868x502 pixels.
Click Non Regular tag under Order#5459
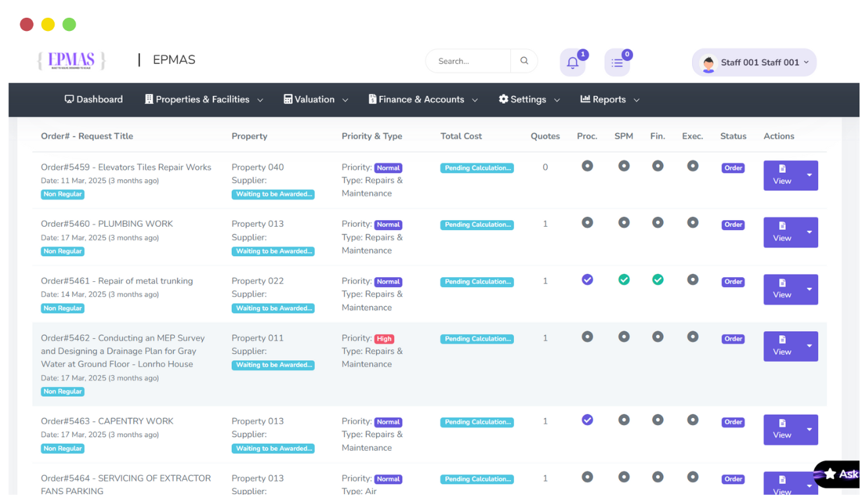coord(63,194)
